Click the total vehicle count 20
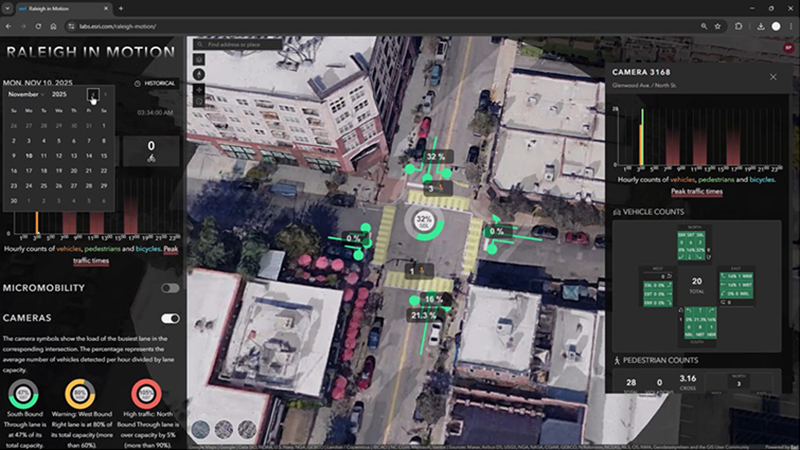Viewport: 800px width, 450px height. [696, 281]
